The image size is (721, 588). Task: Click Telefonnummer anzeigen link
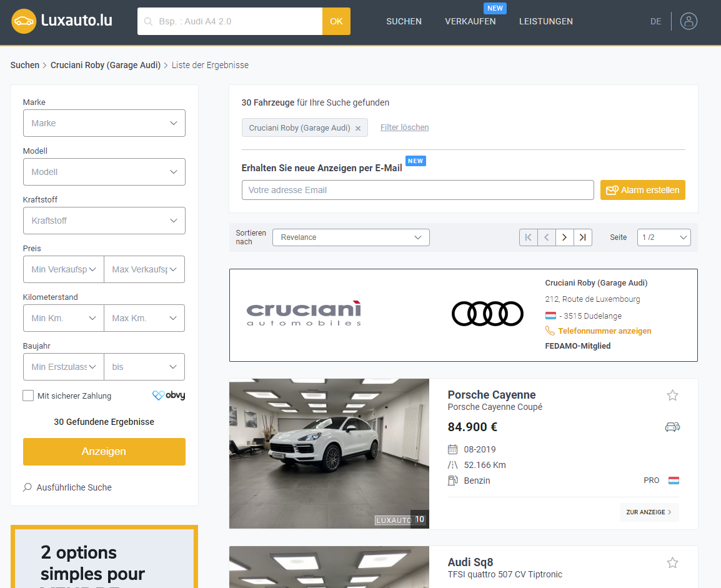pos(605,331)
